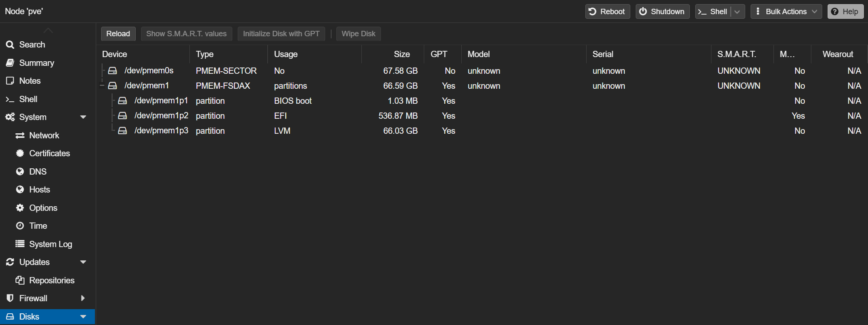
Task: Click the Summary book icon
Action: tap(10, 63)
